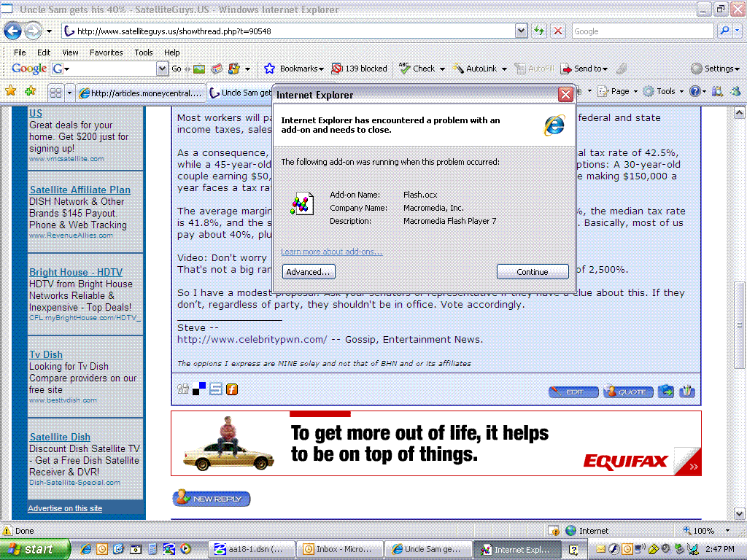Click the Outlook icon in quick launch
Image resolution: width=747 pixels, height=560 pixels.
click(x=102, y=549)
